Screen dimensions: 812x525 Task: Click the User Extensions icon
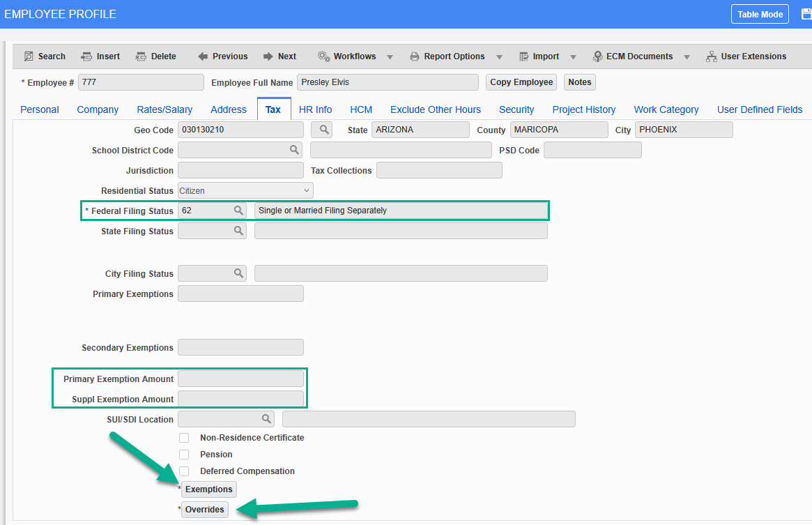(x=712, y=56)
